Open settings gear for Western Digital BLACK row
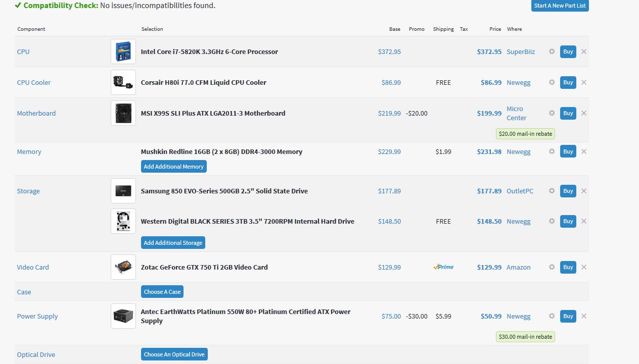This screenshot has height=364, width=639. (552, 221)
